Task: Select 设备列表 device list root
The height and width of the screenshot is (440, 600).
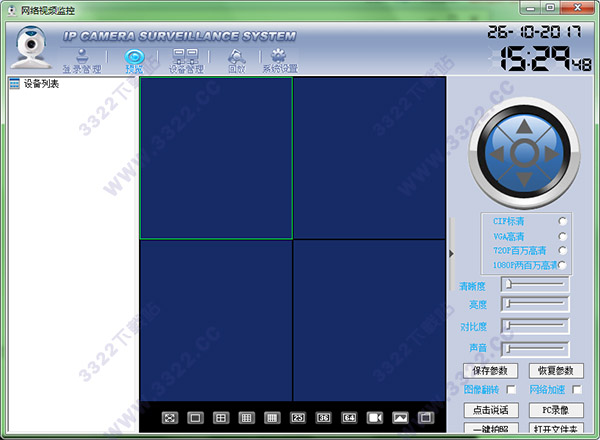Action: coord(41,83)
